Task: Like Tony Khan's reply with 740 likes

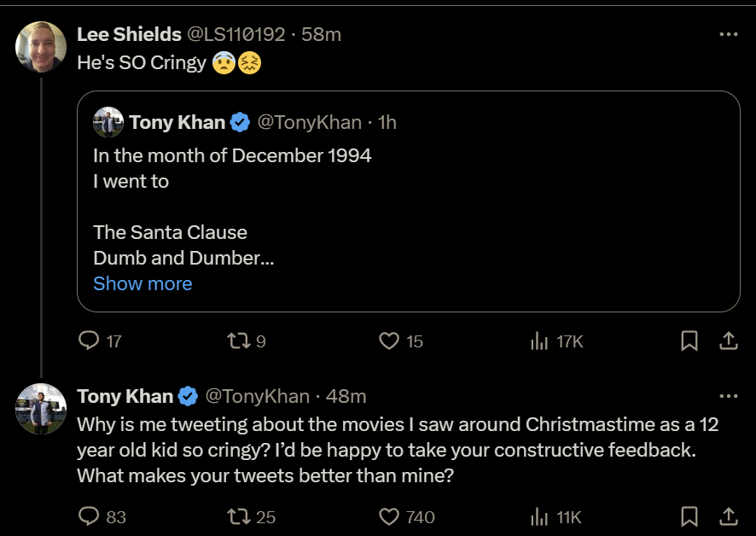Action: 389,516
